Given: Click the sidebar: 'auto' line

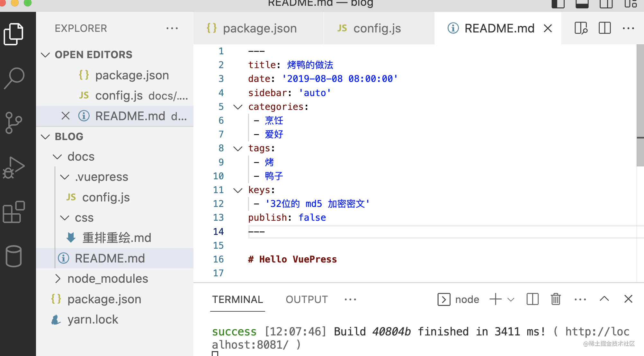Looking at the screenshot, I should click(x=289, y=93).
